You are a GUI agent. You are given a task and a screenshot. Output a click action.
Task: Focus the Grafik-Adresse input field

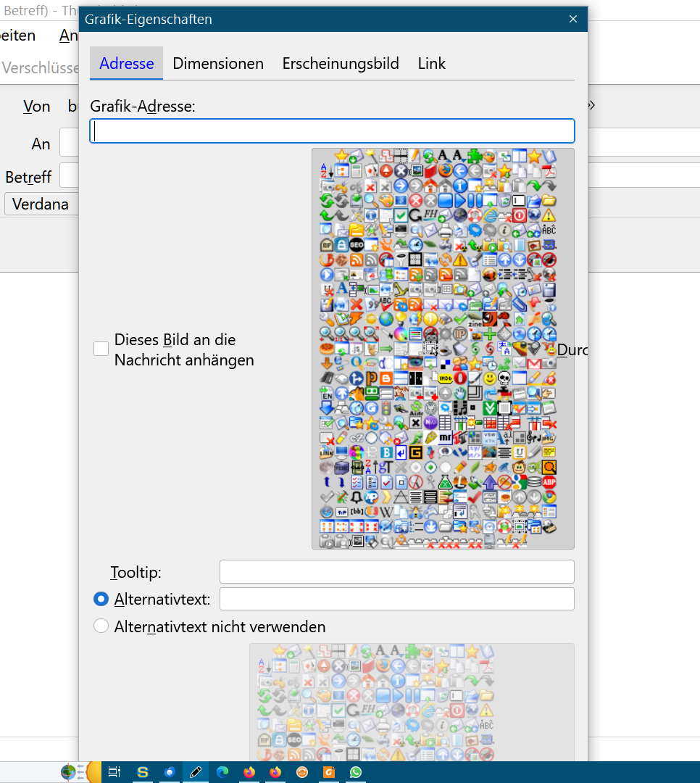tap(332, 130)
